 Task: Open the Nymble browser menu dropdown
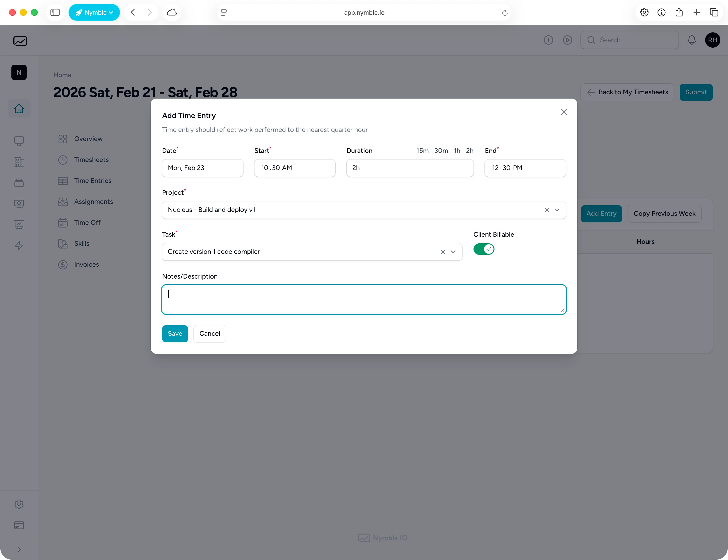point(94,12)
